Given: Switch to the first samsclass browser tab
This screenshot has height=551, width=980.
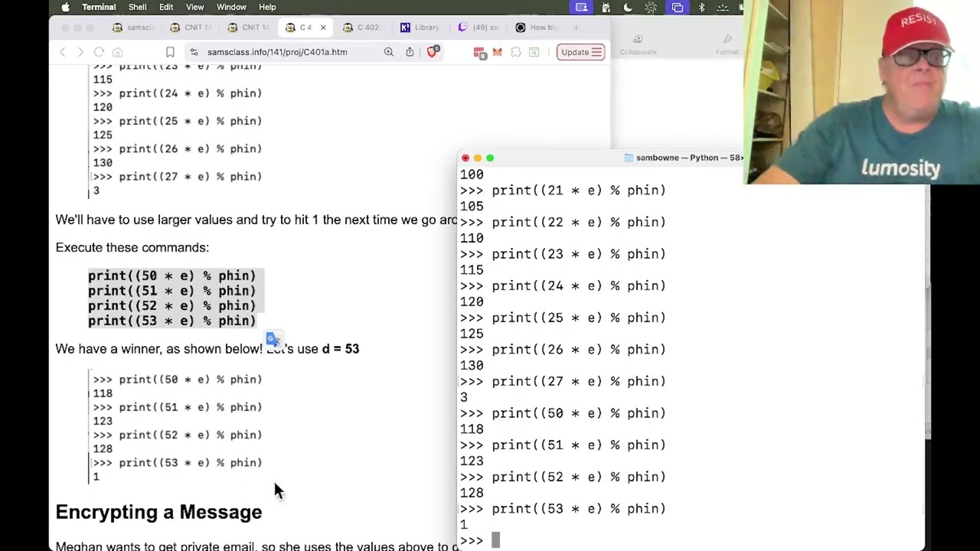Looking at the screenshot, I should pos(134,28).
